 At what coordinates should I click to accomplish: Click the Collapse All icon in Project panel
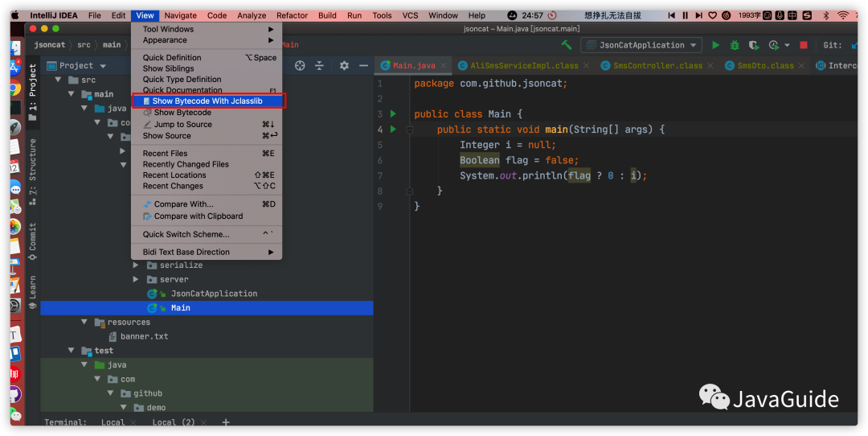pos(319,65)
